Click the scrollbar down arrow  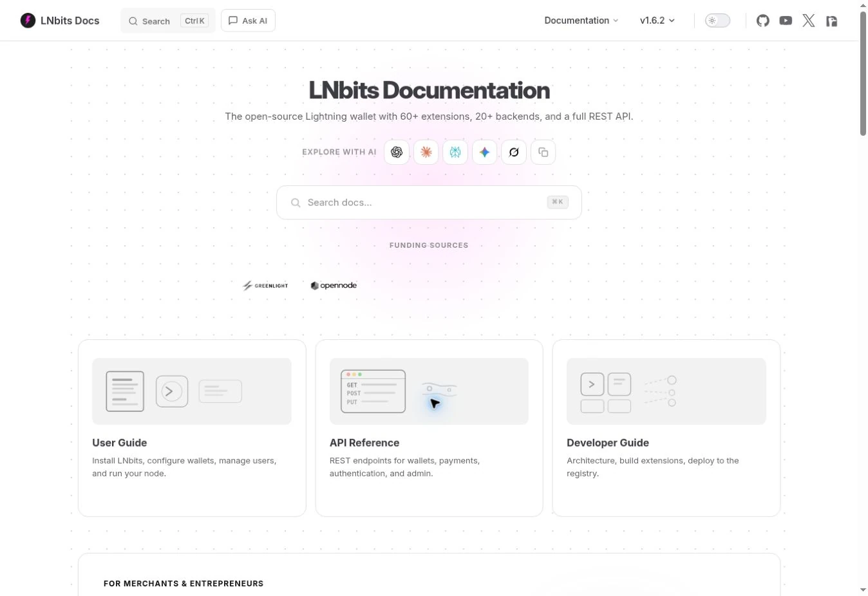pos(863,590)
